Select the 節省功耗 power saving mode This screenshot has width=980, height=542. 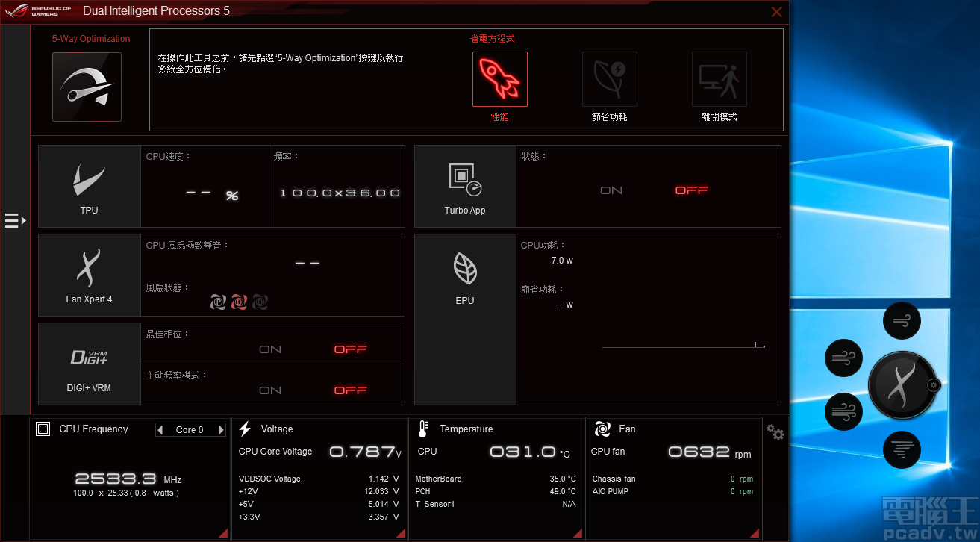tap(609, 78)
